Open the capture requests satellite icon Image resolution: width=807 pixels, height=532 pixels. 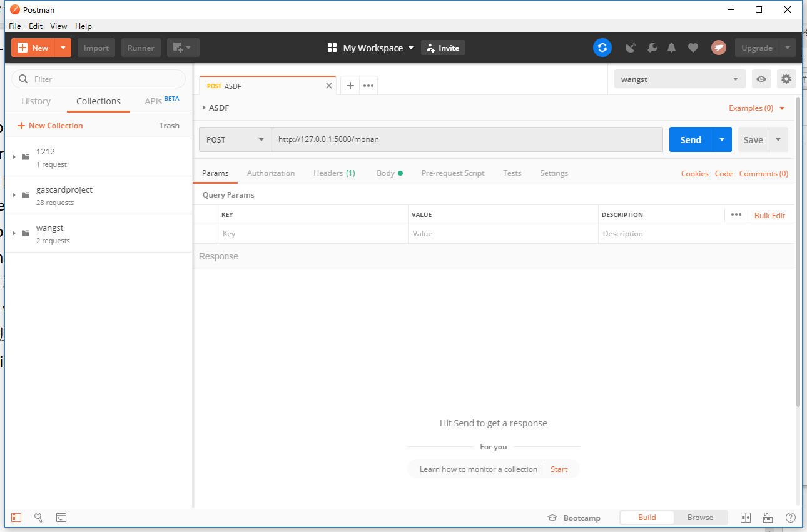click(631, 48)
